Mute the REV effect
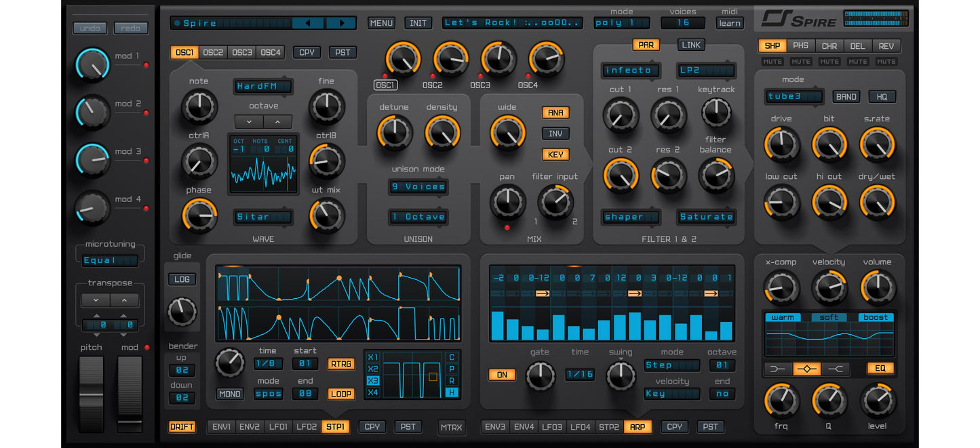 tap(886, 61)
